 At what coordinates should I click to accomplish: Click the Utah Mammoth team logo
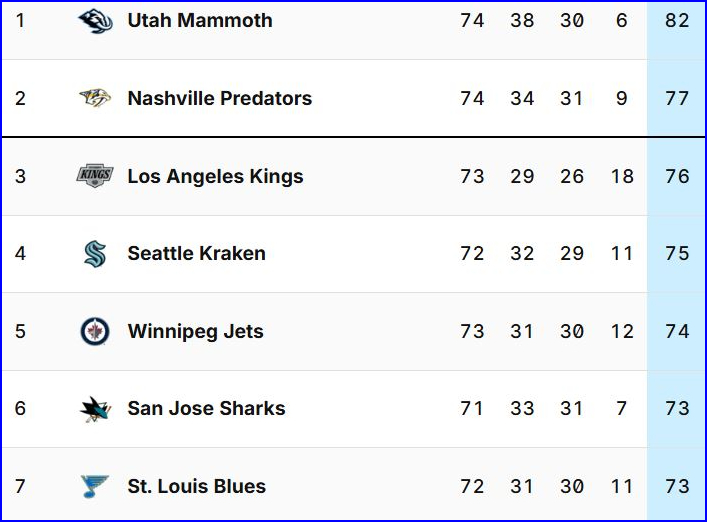tap(95, 20)
